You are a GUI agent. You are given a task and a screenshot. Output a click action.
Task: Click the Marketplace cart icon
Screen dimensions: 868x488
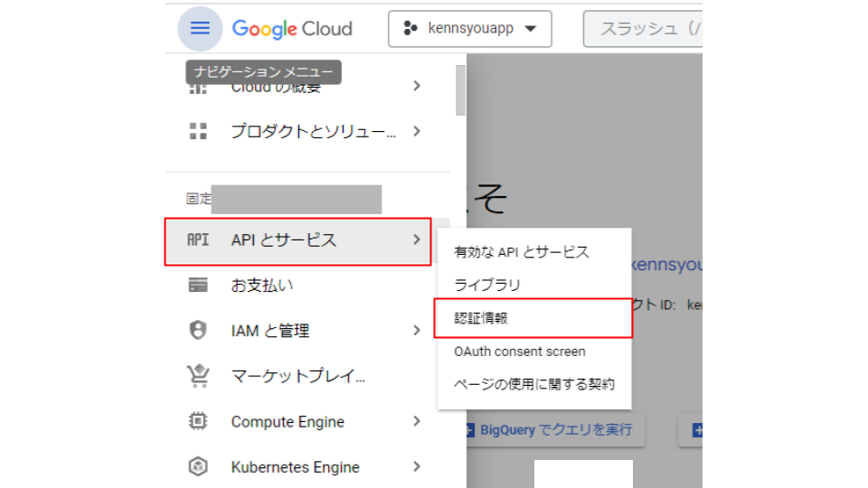pos(198,376)
